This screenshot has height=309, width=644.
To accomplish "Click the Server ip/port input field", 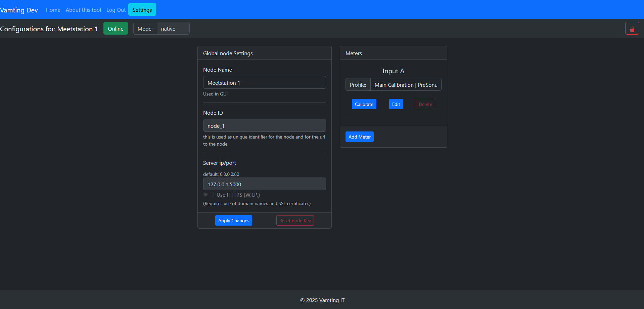I will pos(264,184).
